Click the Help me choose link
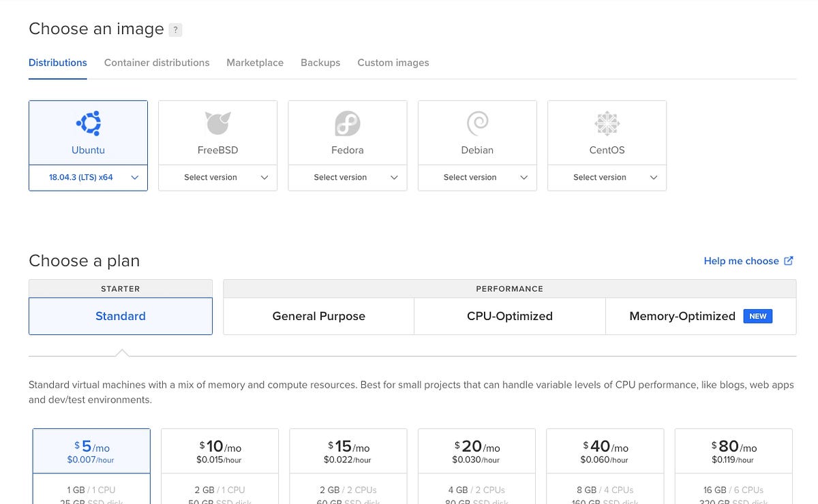Viewport: 818px width, 504px height. (741, 260)
